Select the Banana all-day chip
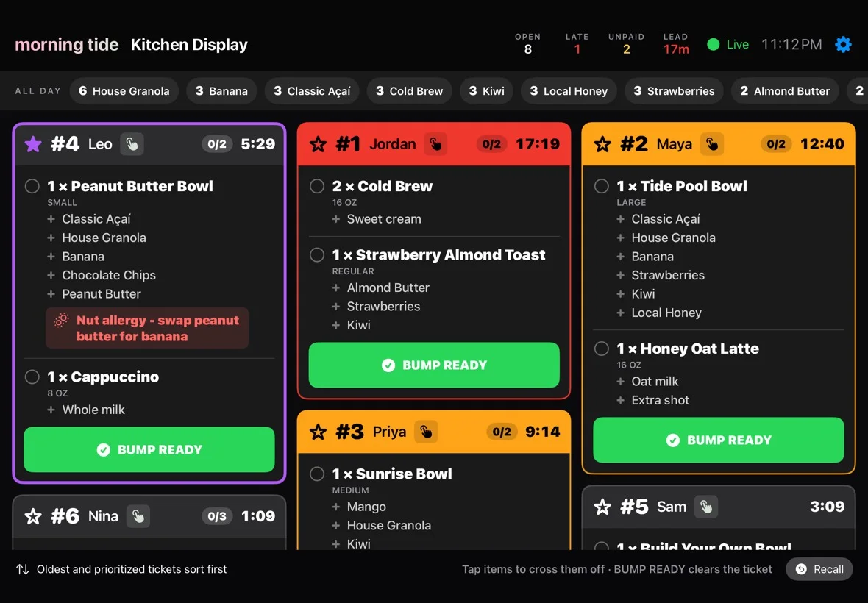The image size is (868, 603). click(221, 90)
